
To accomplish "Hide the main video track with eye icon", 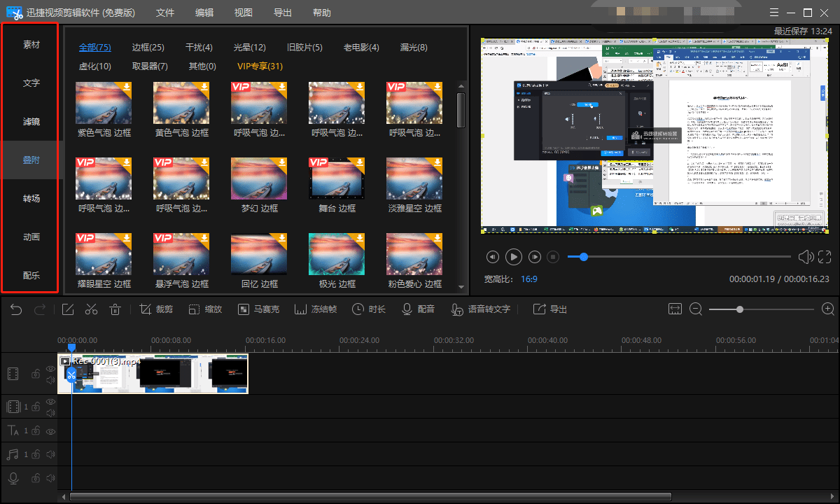I will click(x=50, y=369).
